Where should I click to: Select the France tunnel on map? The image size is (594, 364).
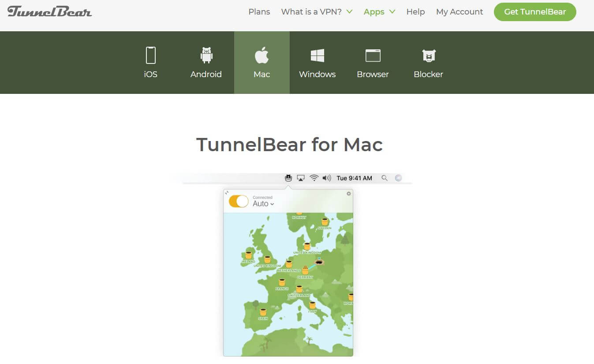(282, 282)
